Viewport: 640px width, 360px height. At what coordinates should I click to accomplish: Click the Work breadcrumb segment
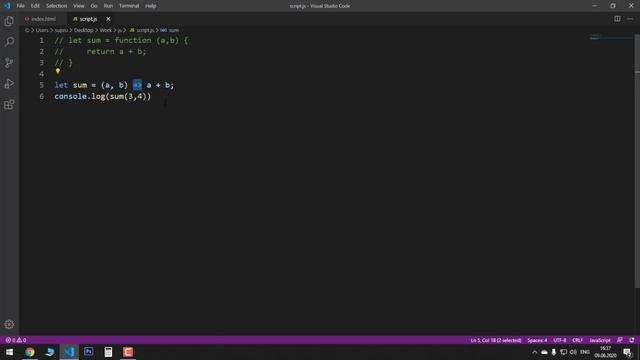coord(105,30)
